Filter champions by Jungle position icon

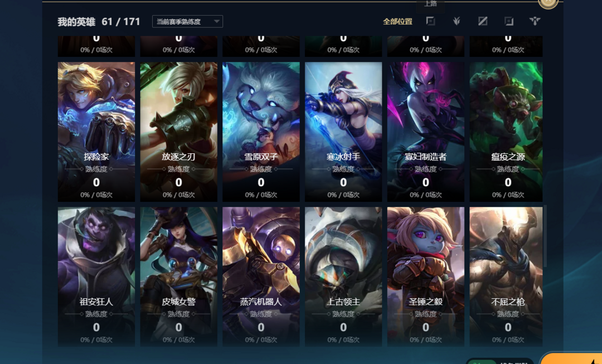[457, 21]
